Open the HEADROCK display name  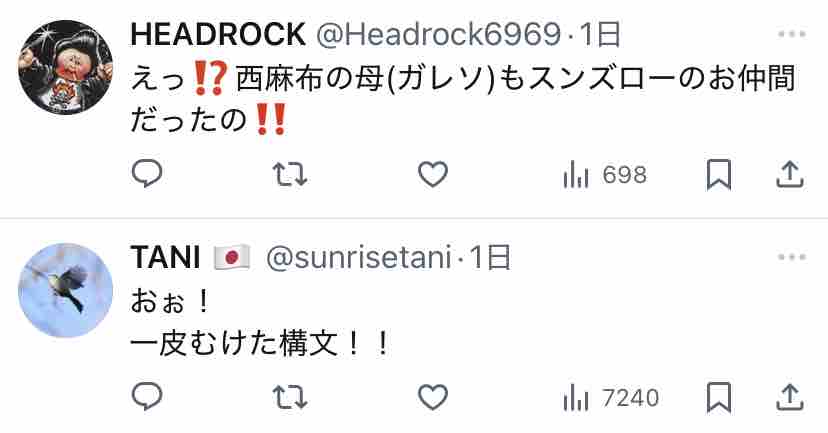[218, 34]
